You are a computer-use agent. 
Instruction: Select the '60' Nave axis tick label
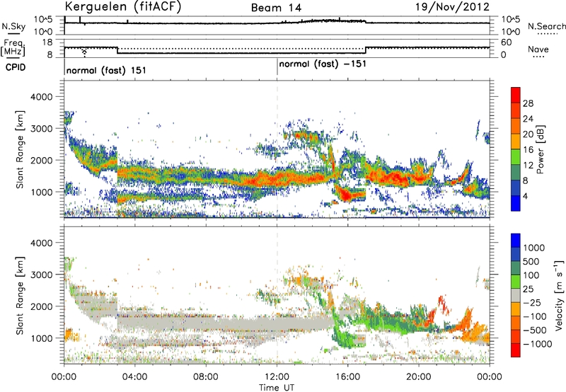pos(506,42)
